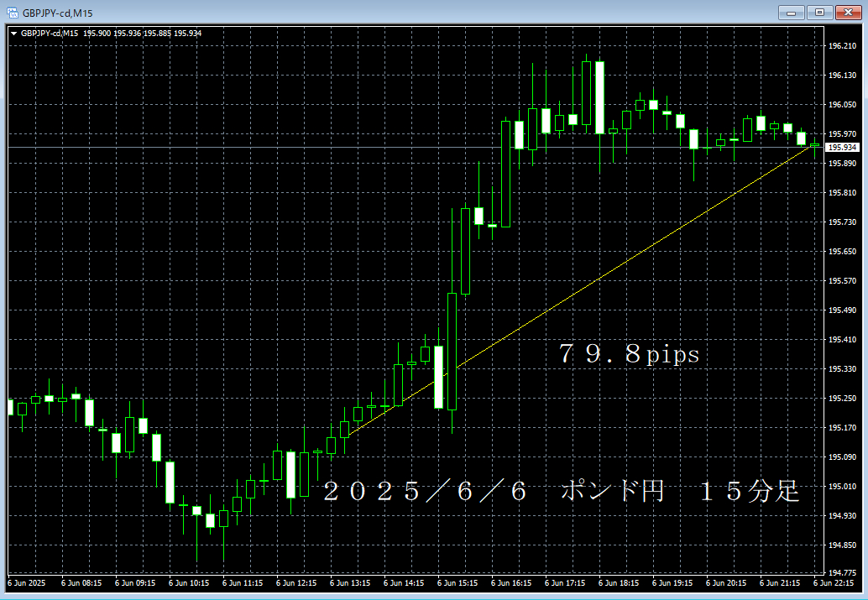This screenshot has width=868, height=600.
Task: Click the 195.410 price scale label
Action: click(x=842, y=339)
